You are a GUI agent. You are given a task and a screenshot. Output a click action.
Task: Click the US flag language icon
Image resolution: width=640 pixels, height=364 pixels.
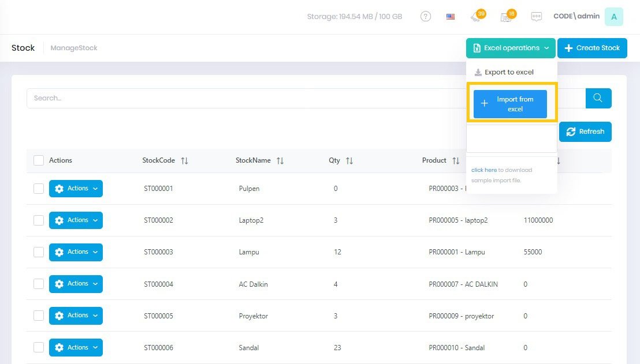click(x=451, y=17)
